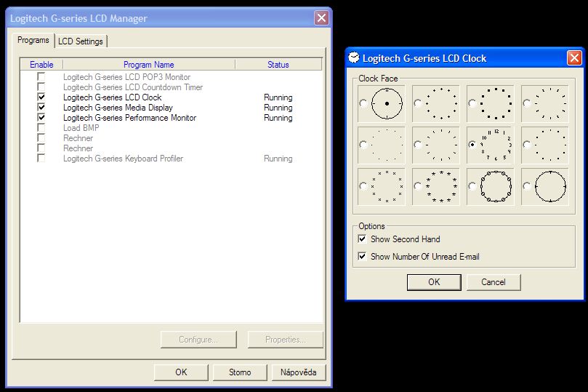Viewport: 588px width, 392px height.
Task: Pick the circle clock face with triangle markers
Action: [527, 186]
